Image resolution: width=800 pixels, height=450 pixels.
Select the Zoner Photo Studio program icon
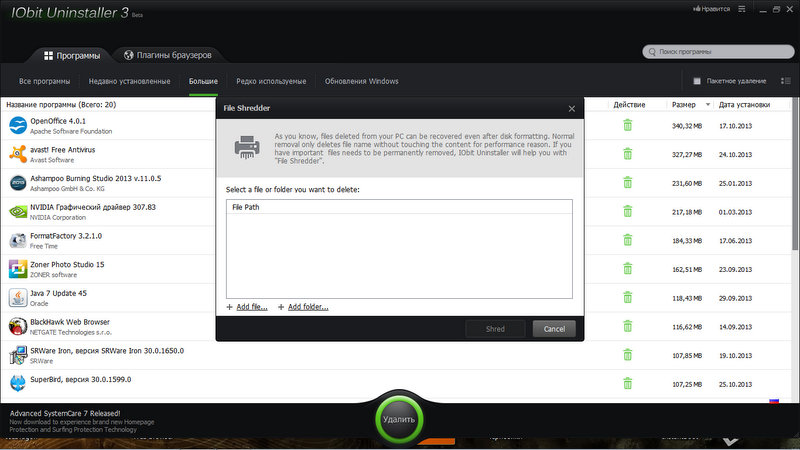click(x=18, y=268)
